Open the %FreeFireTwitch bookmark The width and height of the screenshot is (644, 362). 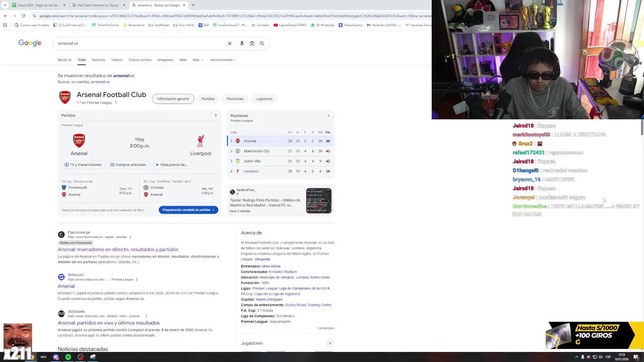(105, 25)
